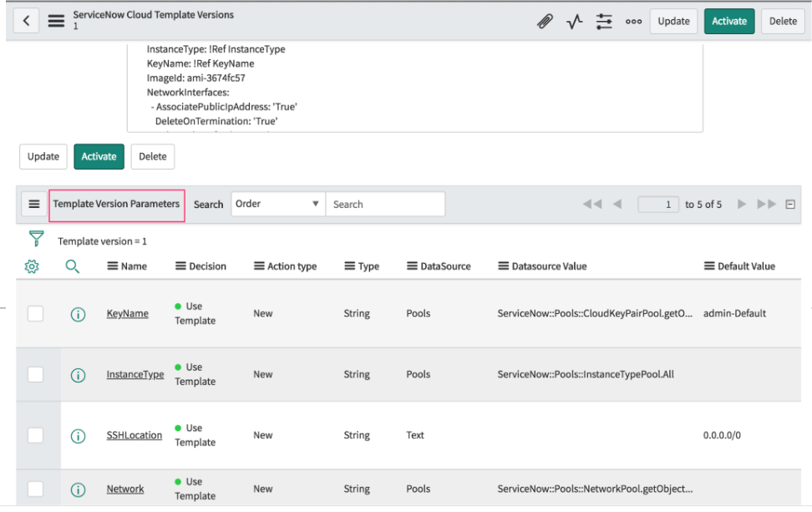
Task: Open Action type column menu icon
Action: 259,266
